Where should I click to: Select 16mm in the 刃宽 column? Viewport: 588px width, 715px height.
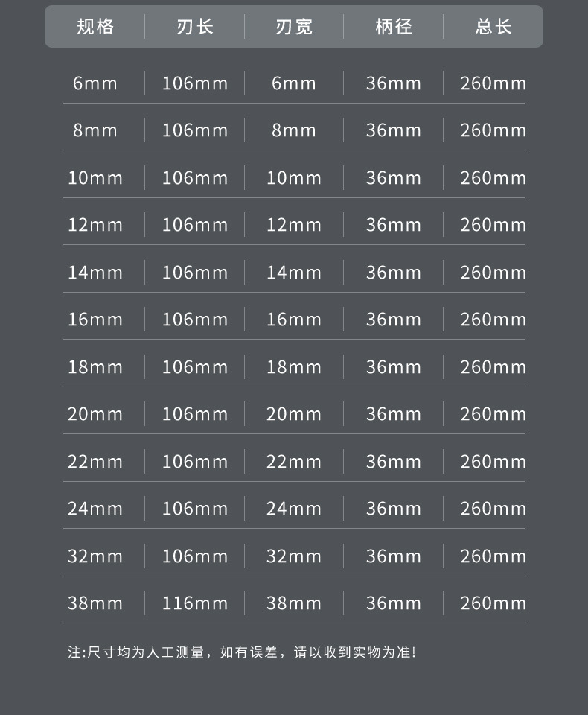click(294, 320)
